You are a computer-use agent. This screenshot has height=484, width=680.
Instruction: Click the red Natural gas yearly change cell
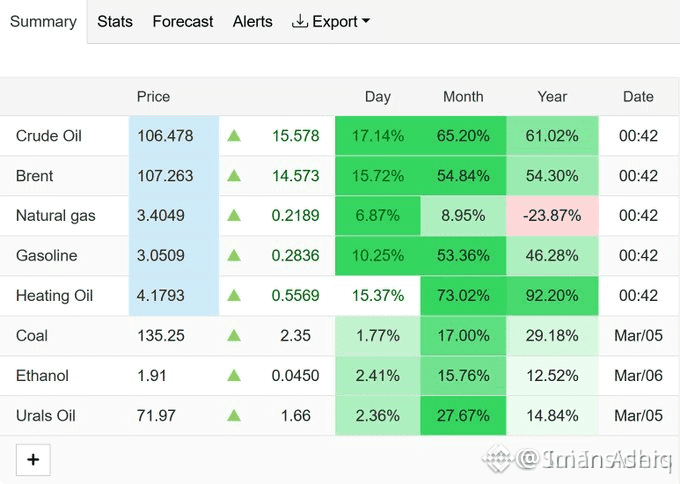552,216
